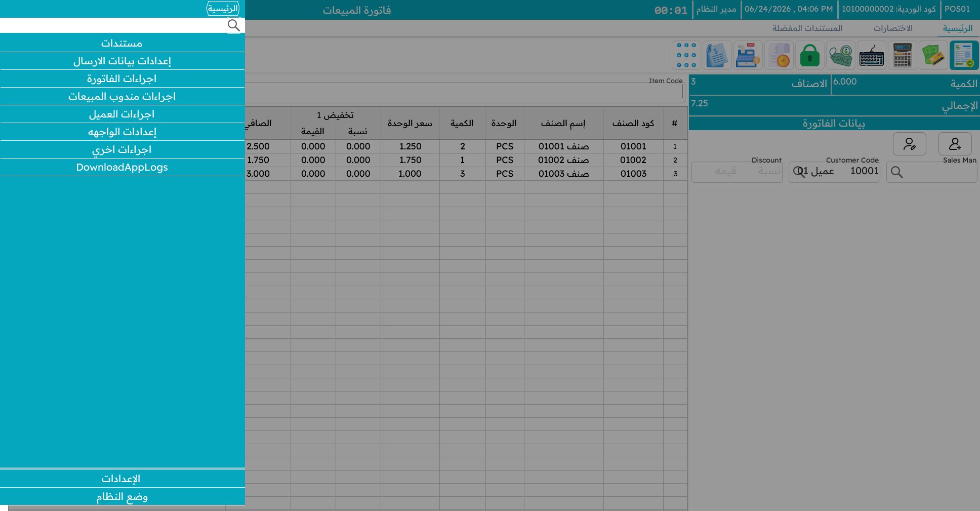
Task: Click the Customer Code field showing 10001
Action: (x=834, y=172)
